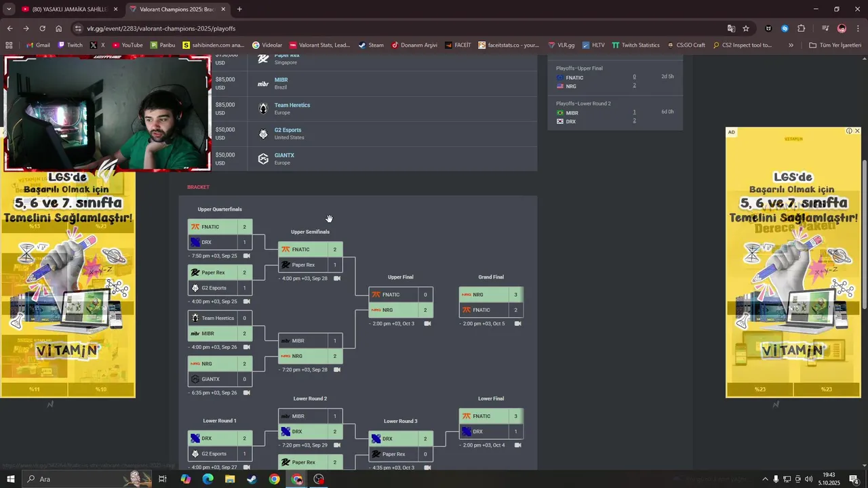Toggle Task View from the taskbar

click(163, 479)
